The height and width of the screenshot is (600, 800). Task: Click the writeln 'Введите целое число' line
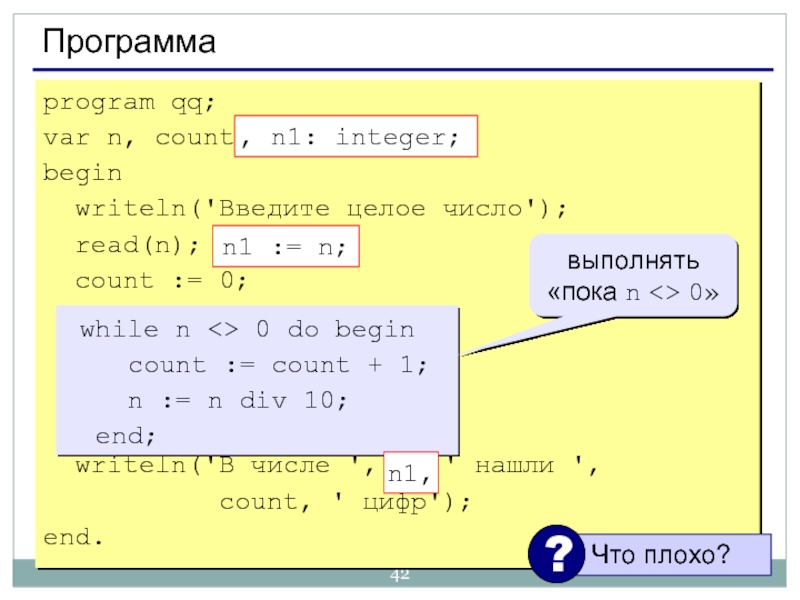pyautogui.click(x=320, y=209)
